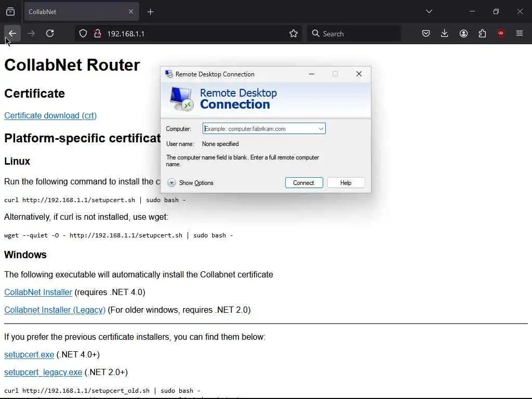Select the CollabNet browser tab

click(82, 12)
